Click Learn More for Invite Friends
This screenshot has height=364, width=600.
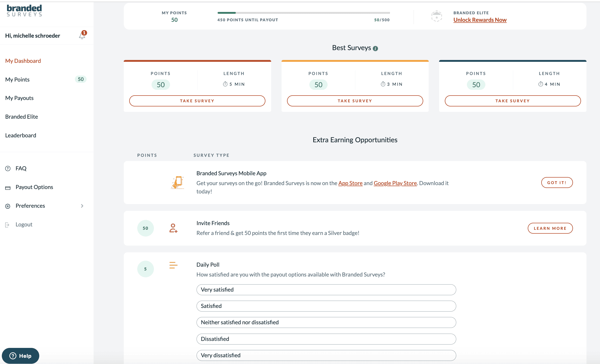click(x=550, y=228)
